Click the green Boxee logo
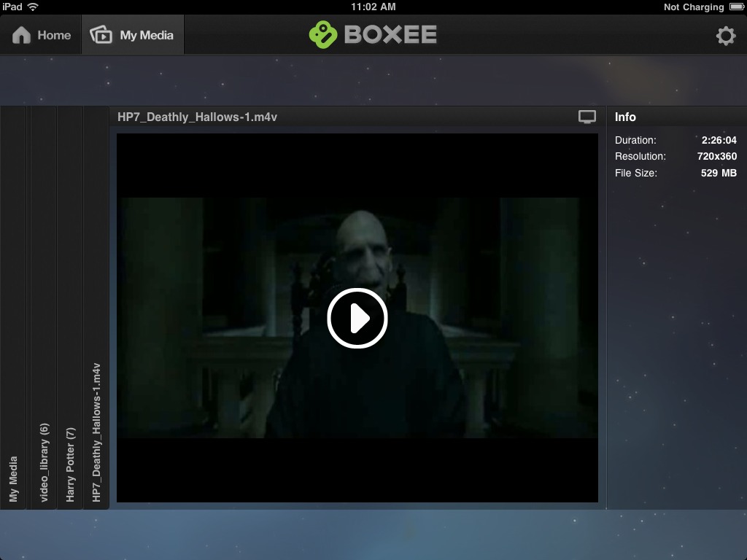This screenshot has width=747, height=560. pos(322,35)
